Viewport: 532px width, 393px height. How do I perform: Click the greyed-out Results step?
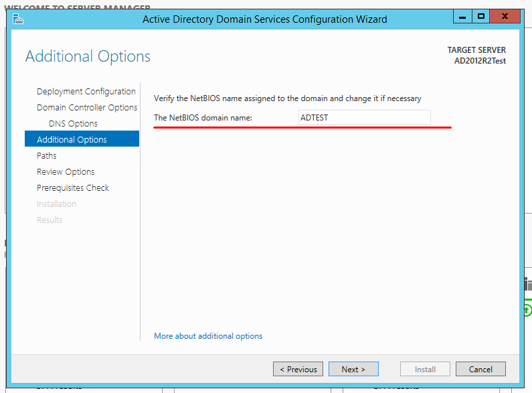coord(50,220)
